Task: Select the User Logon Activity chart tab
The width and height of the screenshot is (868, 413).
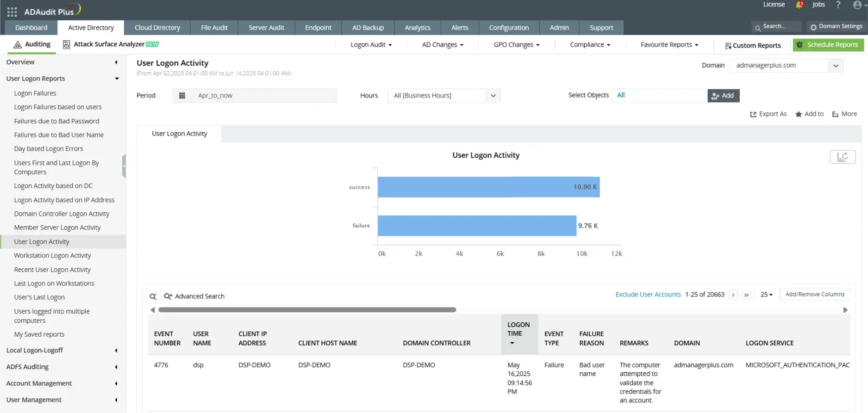Action: coord(180,134)
